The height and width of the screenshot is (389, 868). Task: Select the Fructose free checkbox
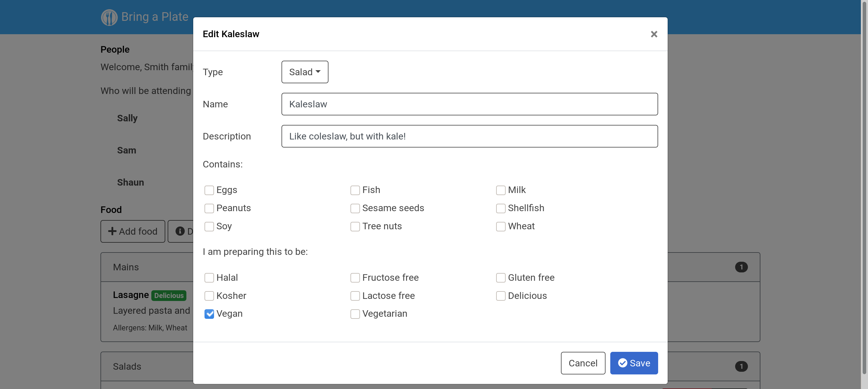[x=355, y=278]
